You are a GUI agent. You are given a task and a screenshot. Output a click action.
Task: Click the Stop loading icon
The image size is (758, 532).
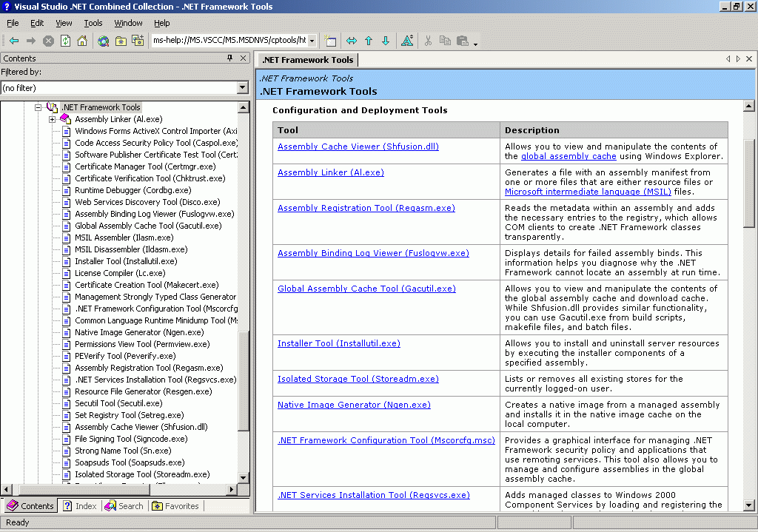point(48,41)
